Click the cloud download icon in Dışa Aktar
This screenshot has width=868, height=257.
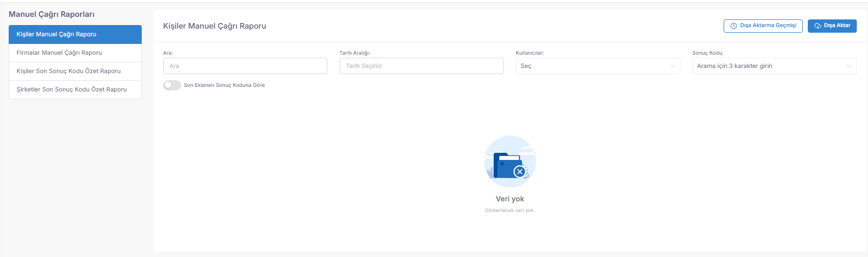tap(818, 26)
